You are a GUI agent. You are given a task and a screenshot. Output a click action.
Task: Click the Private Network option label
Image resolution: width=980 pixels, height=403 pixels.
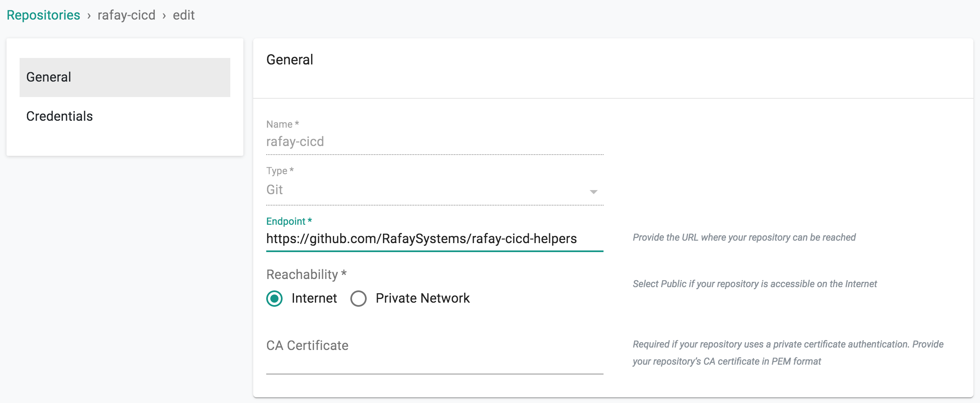click(423, 299)
